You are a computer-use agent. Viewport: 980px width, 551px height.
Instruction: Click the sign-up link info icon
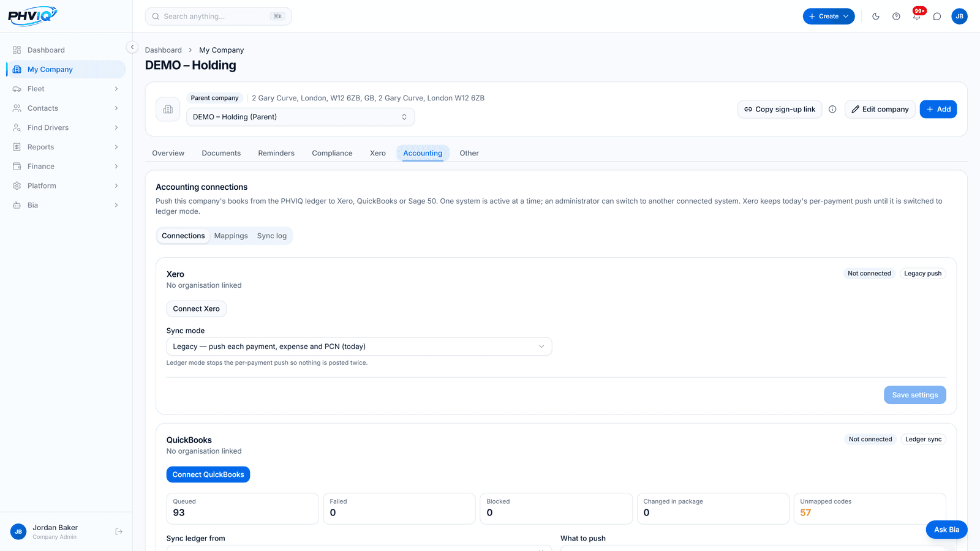pos(832,110)
